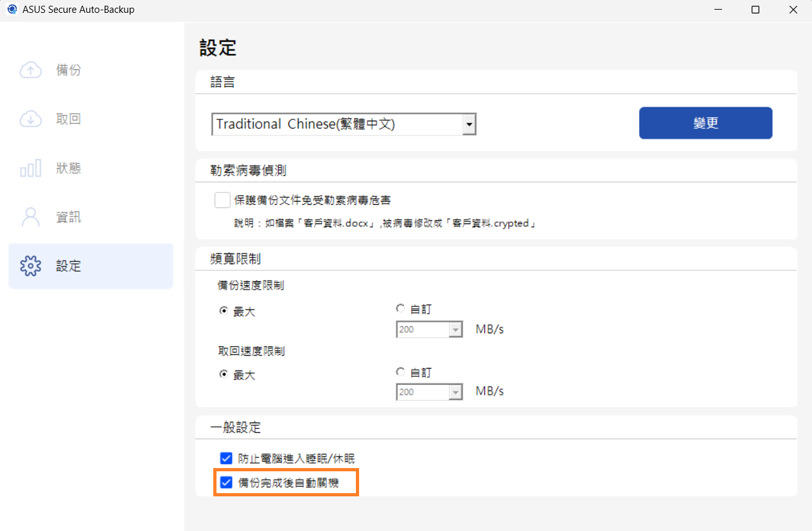Viewport: 812px width, 531px height.
Task: Open the 備份速度限制 MB/s value dropdown
Action: click(x=430, y=329)
